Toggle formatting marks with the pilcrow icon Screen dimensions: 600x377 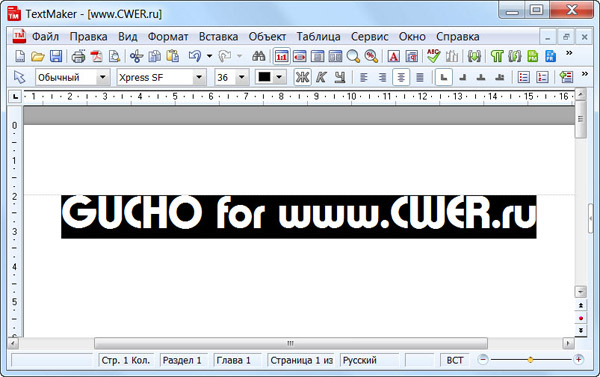coord(497,56)
